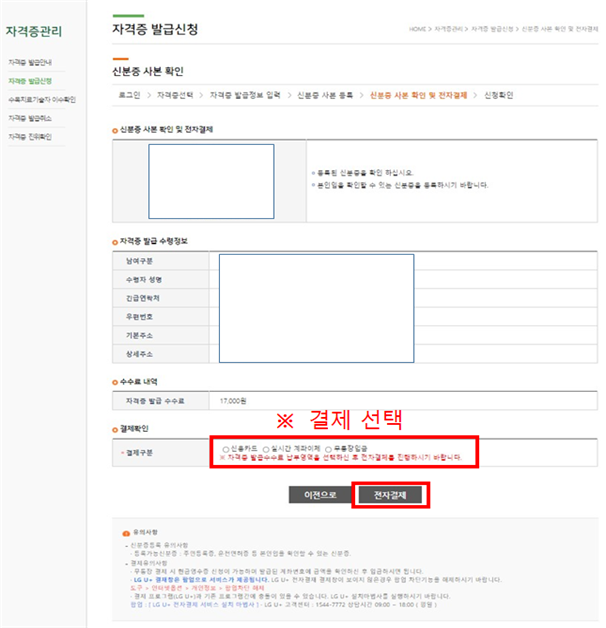Click the orange 유의사항 notice icon

[126, 533]
